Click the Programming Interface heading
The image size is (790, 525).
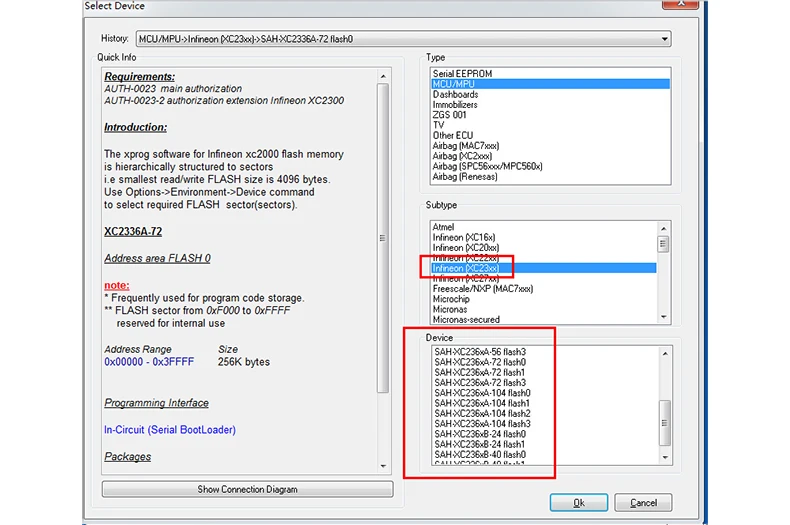pyautogui.click(x=156, y=403)
